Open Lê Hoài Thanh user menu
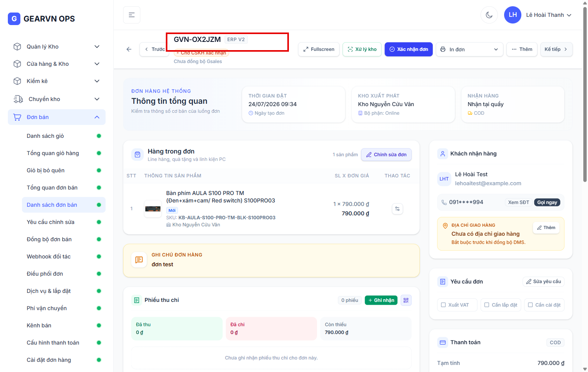 coord(538,15)
